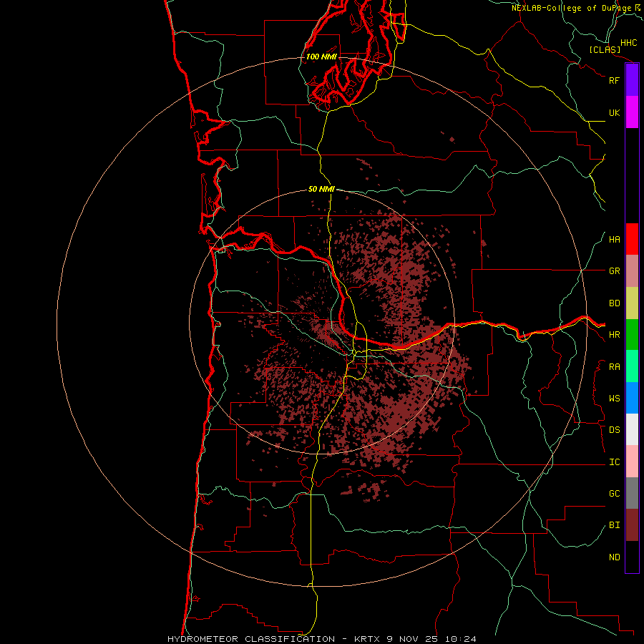Click the RF legend label

[x=614, y=80]
